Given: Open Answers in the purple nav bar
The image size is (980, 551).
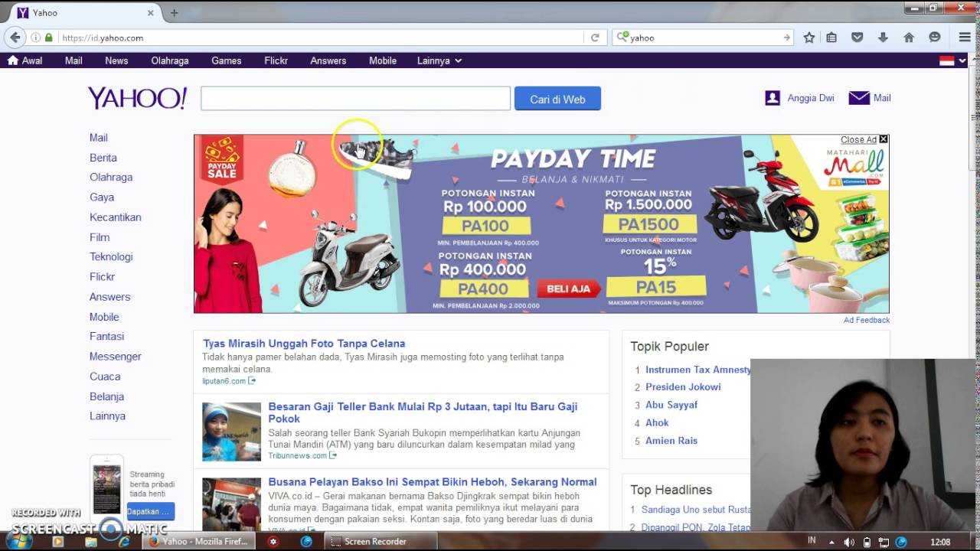Looking at the screenshot, I should (328, 60).
